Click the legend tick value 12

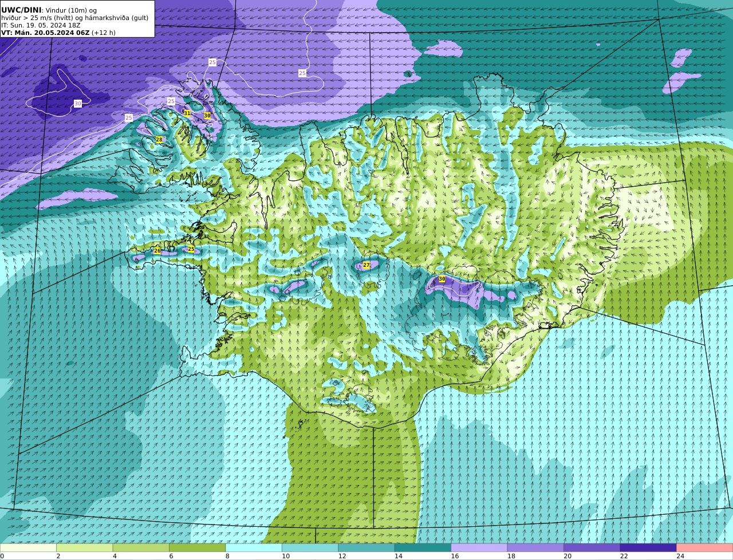coord(342,556)
